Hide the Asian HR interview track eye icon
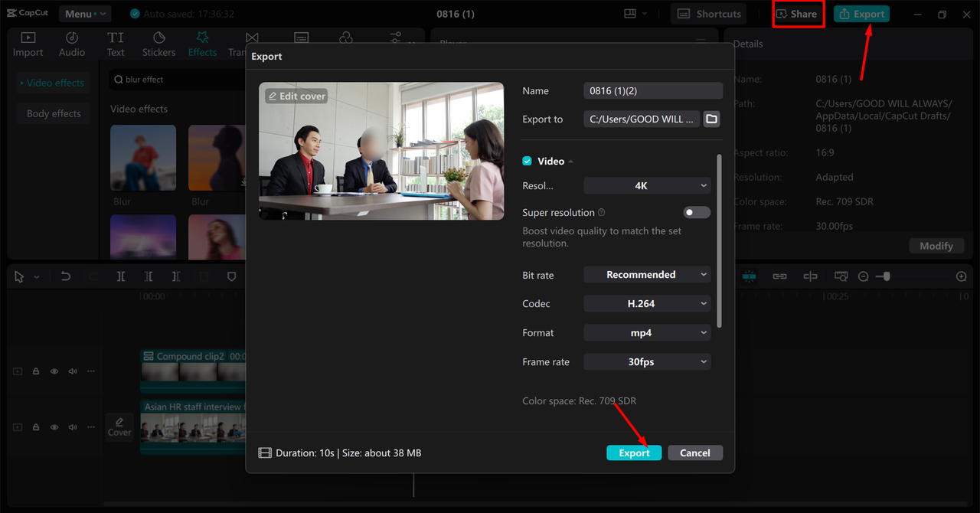This screenshot has width=980, height=513. point(54,427)
